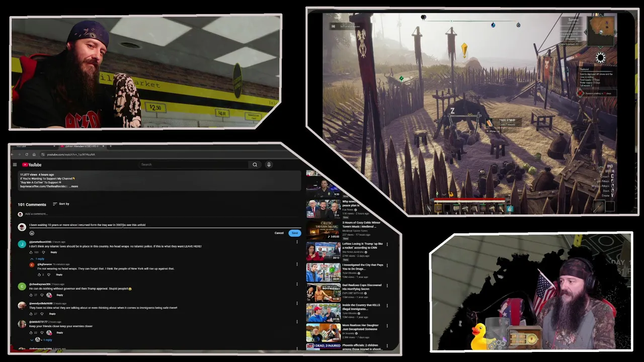The width and height of the screenshot is (644, 362).
Task: Like the kgfavaron reply comment
Action: [x=39, y=275]
